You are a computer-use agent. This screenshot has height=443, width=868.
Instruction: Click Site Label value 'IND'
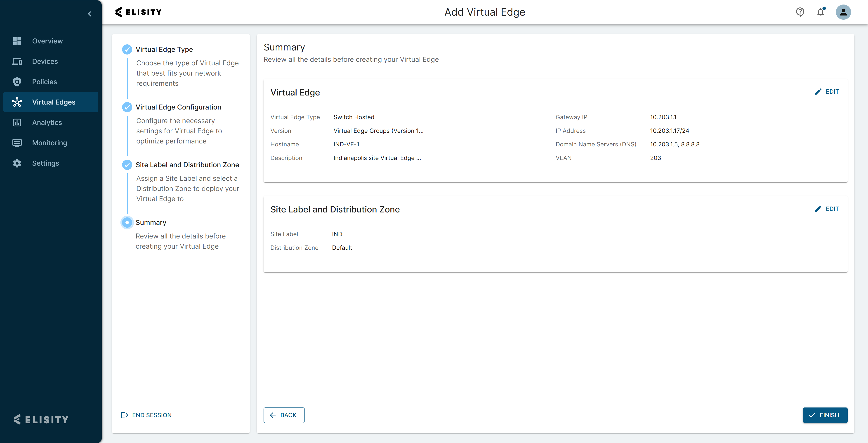click(337, 234)
